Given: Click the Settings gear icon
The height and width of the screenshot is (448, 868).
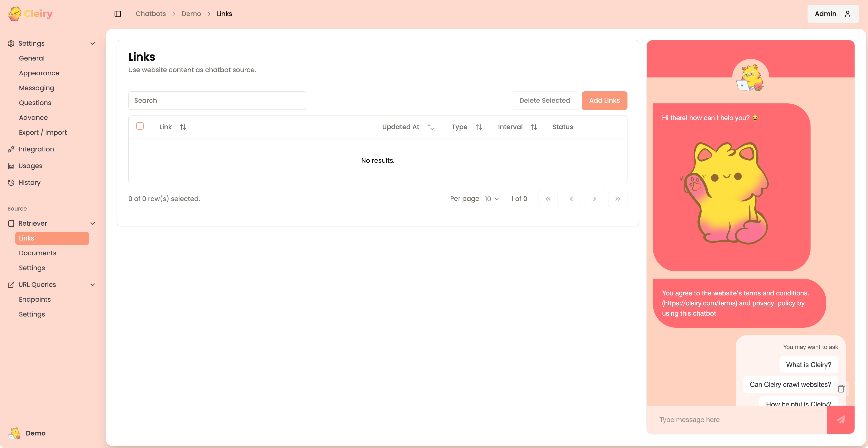Looking at the screenshot, I should click(x=11, y=44).
